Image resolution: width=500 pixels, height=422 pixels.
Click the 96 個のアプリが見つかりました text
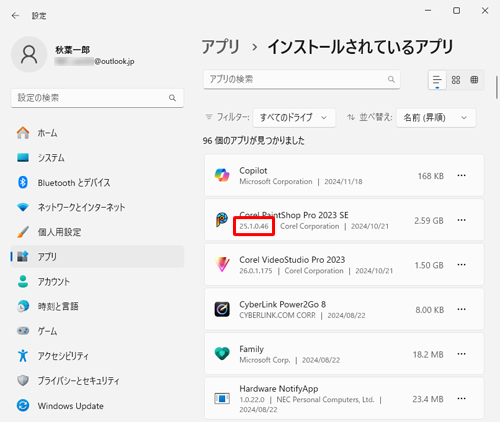click(254, 141)
